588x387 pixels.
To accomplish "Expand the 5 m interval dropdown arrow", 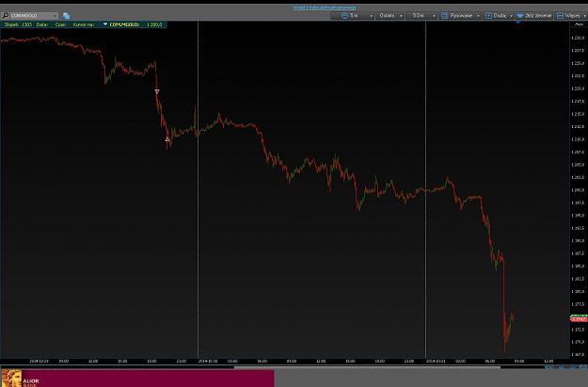I will click(372, 16).
